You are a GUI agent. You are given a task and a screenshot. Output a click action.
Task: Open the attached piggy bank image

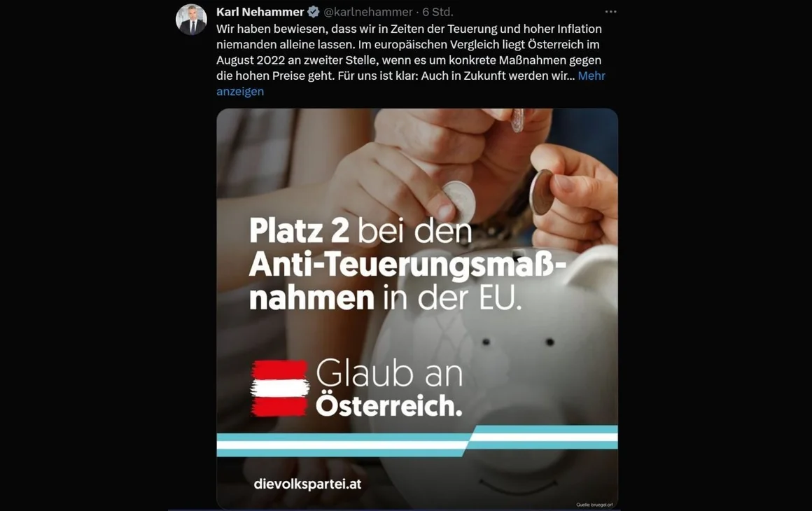coord(417,309)
